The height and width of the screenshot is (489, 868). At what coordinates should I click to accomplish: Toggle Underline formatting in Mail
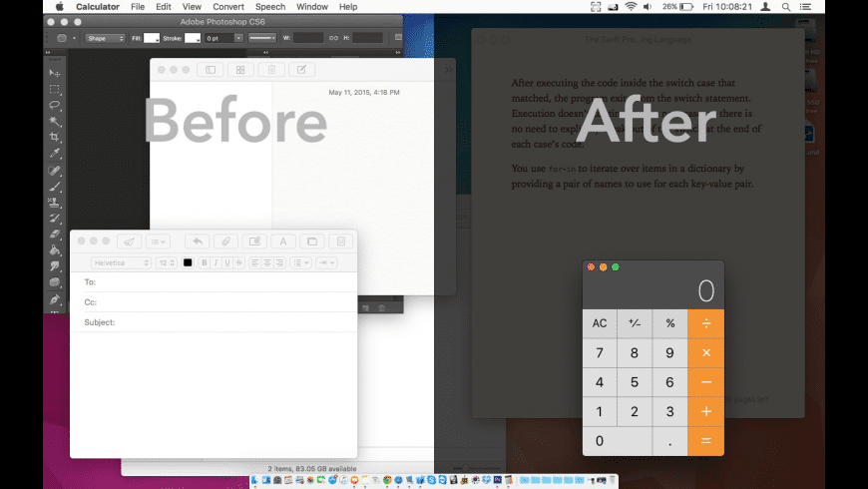[227, 262]
